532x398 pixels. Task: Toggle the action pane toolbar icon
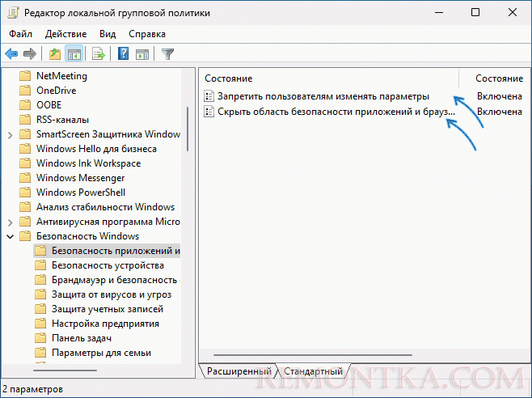(x=142, y=53)
